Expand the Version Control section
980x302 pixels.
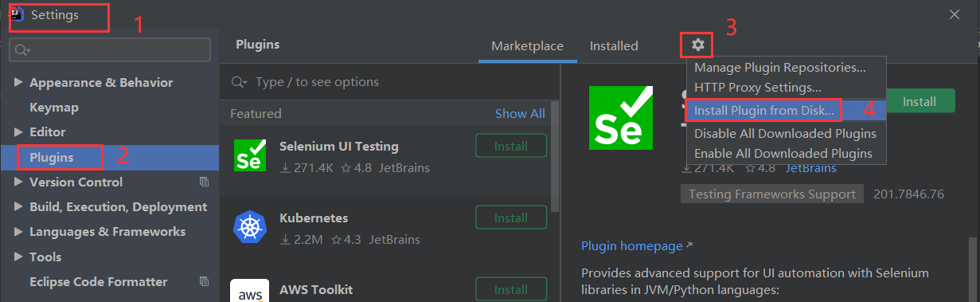18,182
